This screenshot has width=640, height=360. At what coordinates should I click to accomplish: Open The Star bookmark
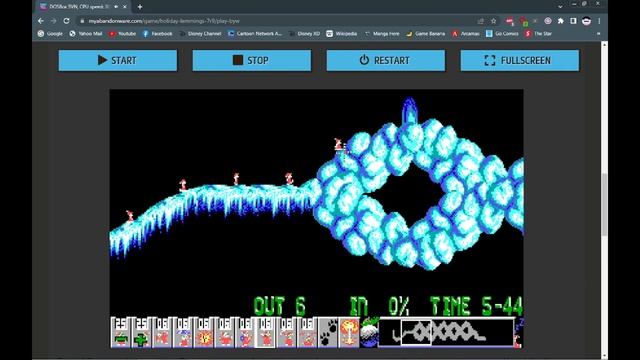[539, 33]
